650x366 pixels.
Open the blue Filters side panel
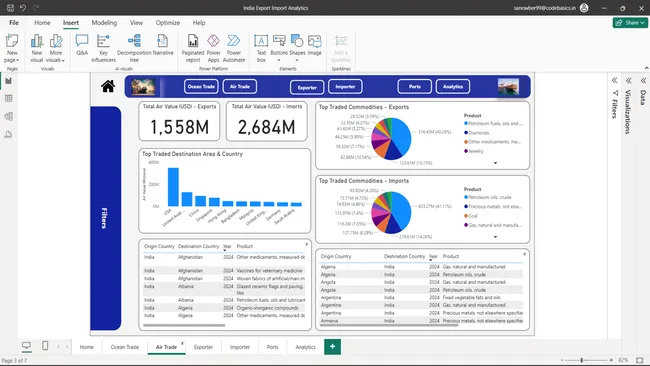tap(105, 218)
